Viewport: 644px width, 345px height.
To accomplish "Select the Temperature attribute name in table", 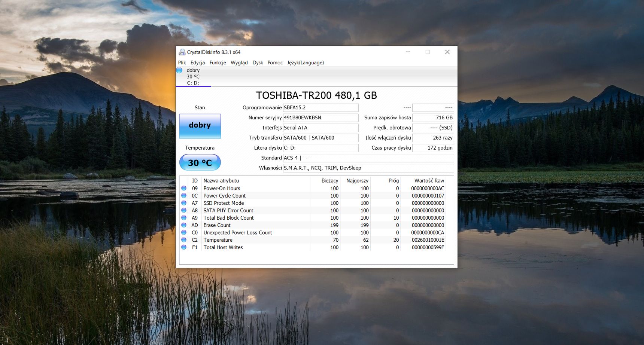I will tap(218, 240).
